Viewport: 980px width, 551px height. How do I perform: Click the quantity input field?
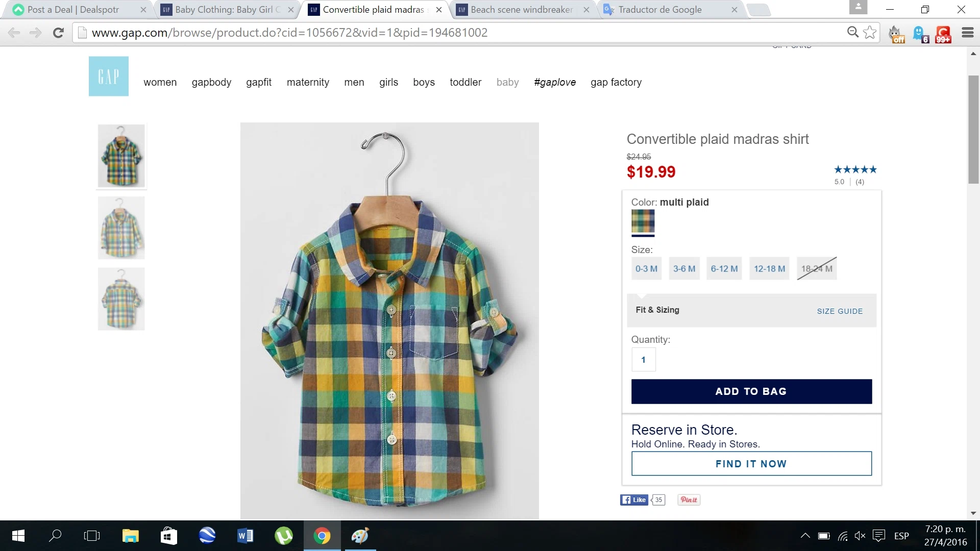click(x=643, y=360)
